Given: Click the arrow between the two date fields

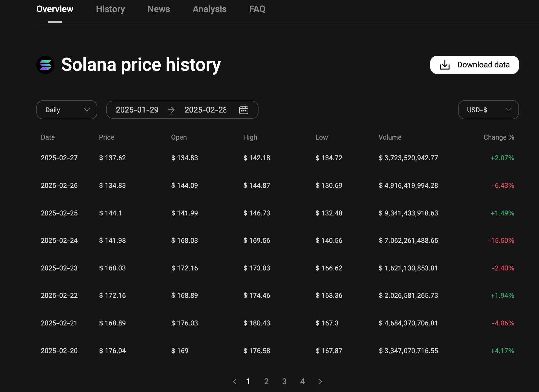Looking at the screenshot, I should pyautogui.click(x=171, y=110).
